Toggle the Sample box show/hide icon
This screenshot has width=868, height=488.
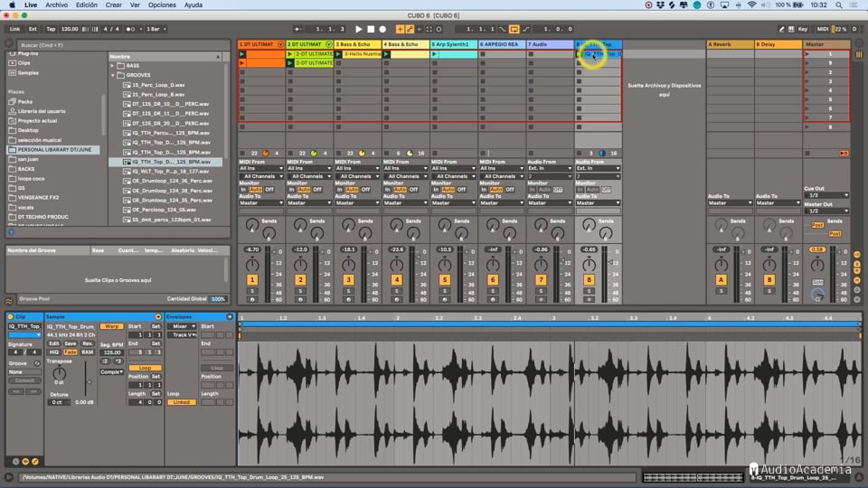coord(158,317)
